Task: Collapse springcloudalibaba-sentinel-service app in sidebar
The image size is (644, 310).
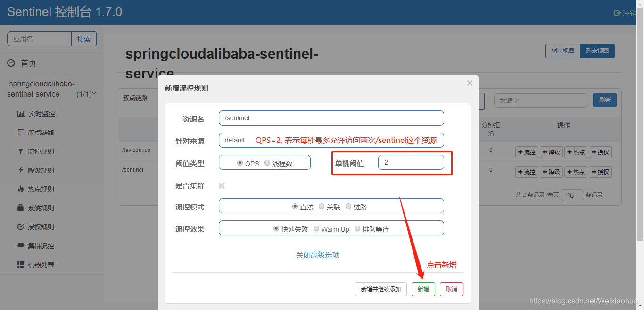Action: (52, 89)
